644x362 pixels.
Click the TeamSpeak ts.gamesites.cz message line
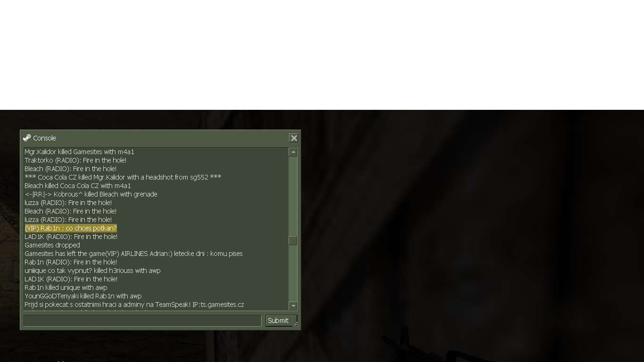(134, 304)
